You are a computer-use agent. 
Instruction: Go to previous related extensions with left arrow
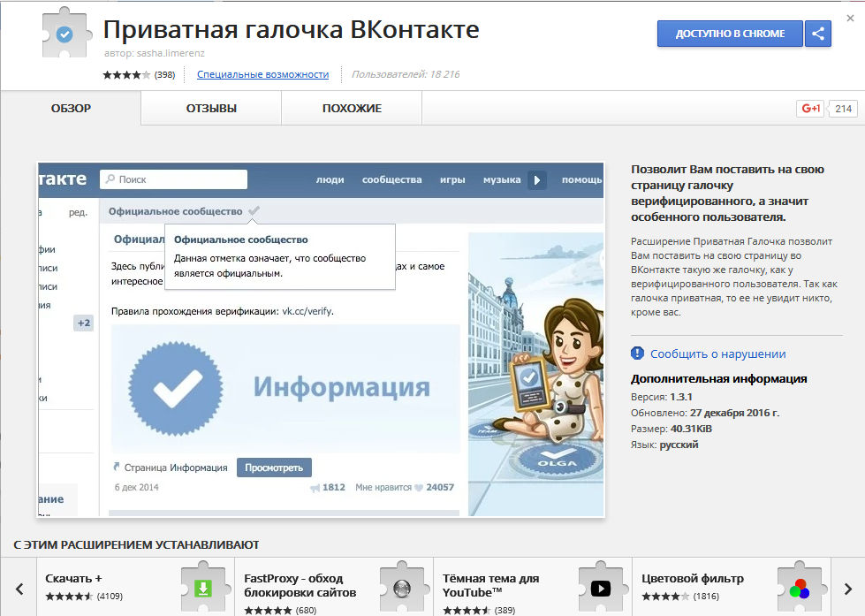pyautogui.click(x=19, y=589)
